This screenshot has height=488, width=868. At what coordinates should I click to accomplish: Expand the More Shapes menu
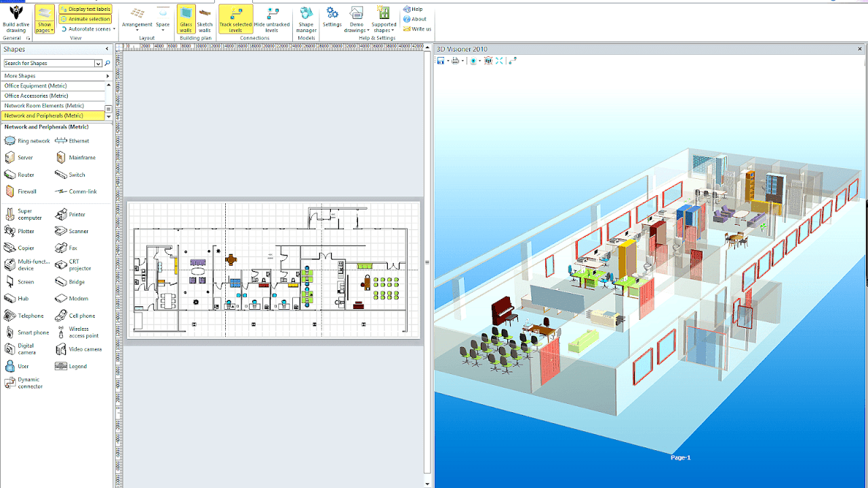pos(56,76)
